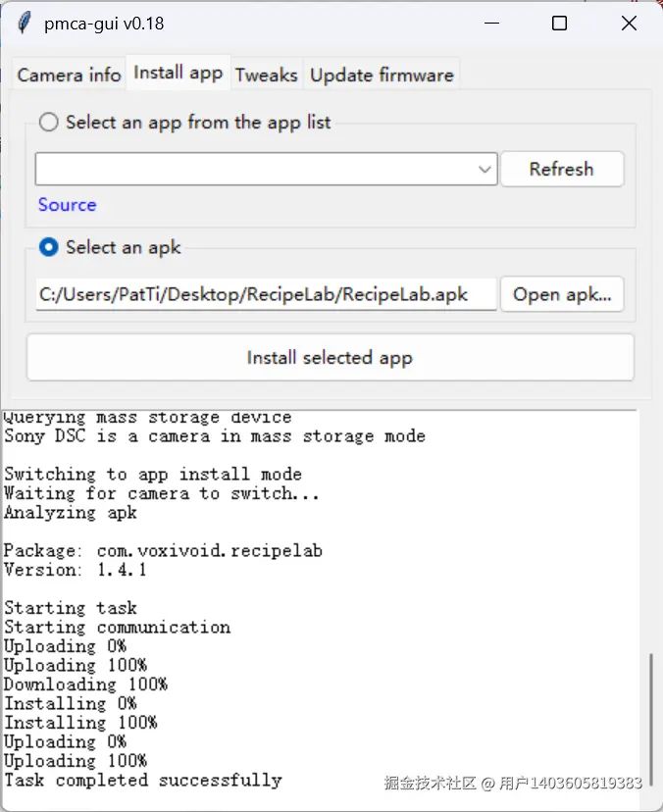Click the pmca-gui v0.18 window title
The image size is (663, 812).
(104, 24)
